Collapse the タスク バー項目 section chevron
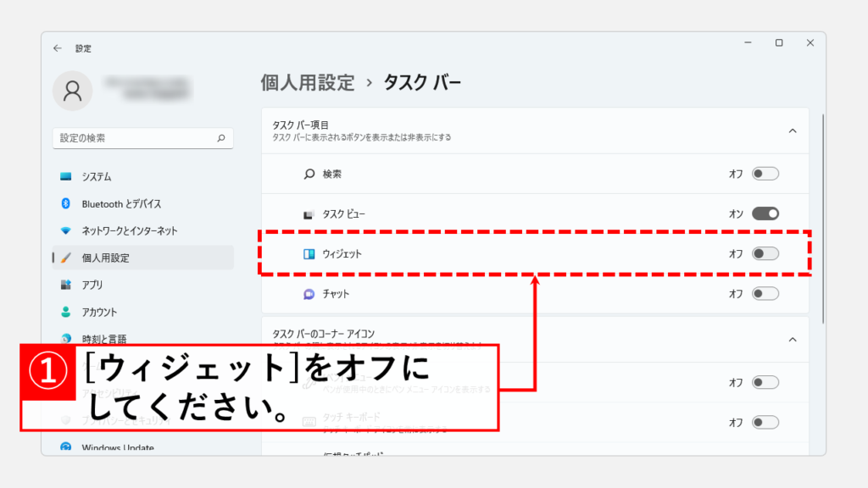This screenshot has height=488, width=868. (793, 130)
